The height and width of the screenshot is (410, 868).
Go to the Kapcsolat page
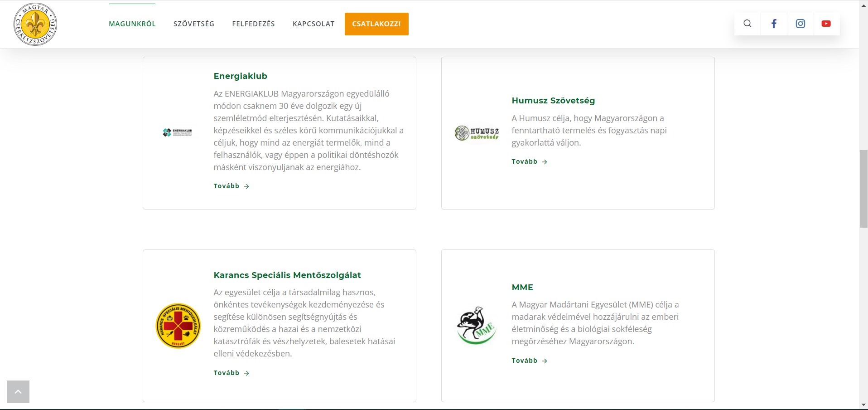313,24
